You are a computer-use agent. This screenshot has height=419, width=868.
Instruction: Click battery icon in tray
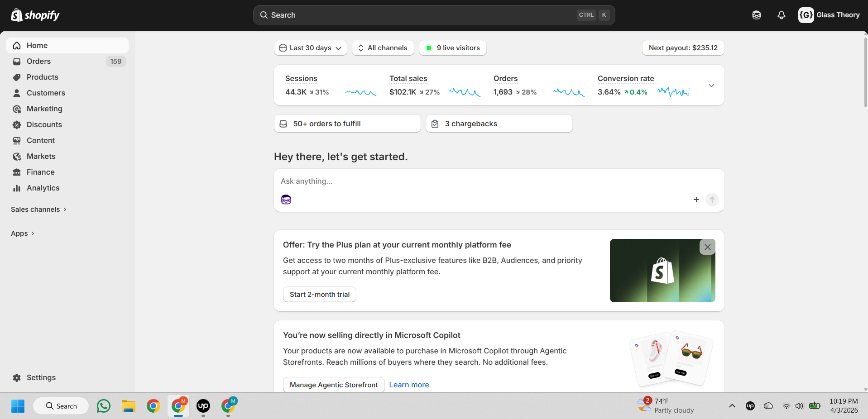pyautogui.click(x=815, y=406)
